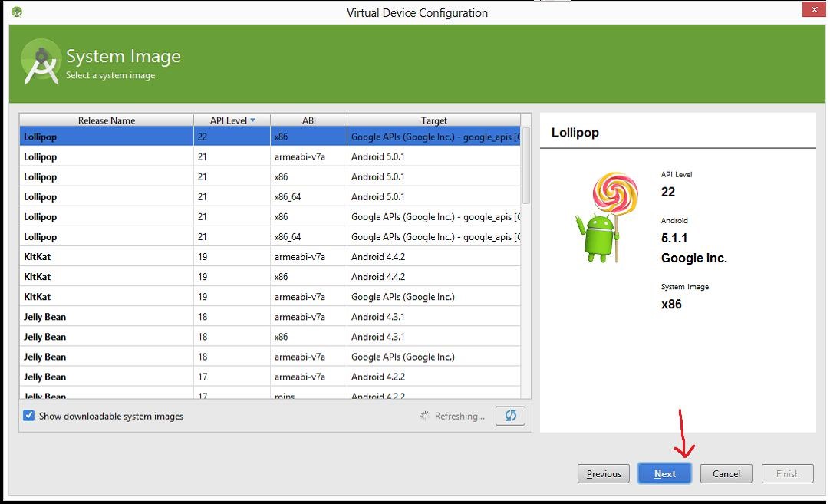Select KitKat 19 armeabi-v7a Google APIs row

click(270, 296)
